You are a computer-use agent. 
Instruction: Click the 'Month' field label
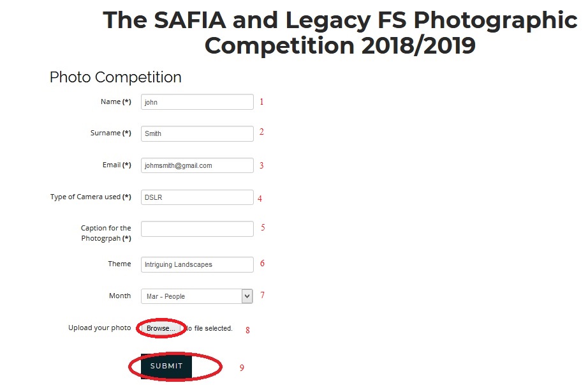[x=120, y=296]
